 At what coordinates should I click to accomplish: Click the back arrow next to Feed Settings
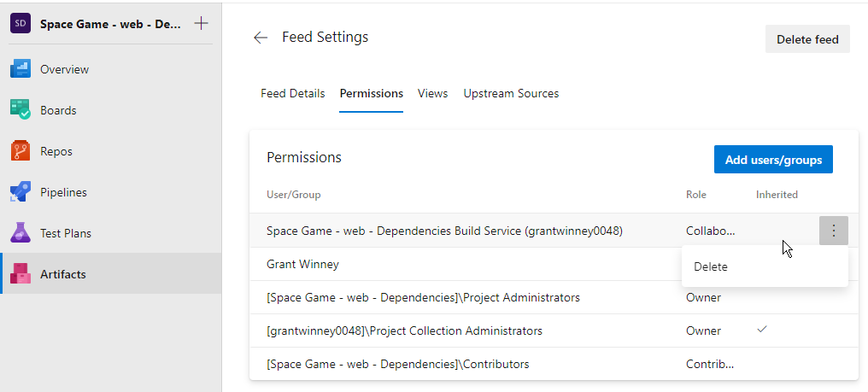[x=261, y=38]
